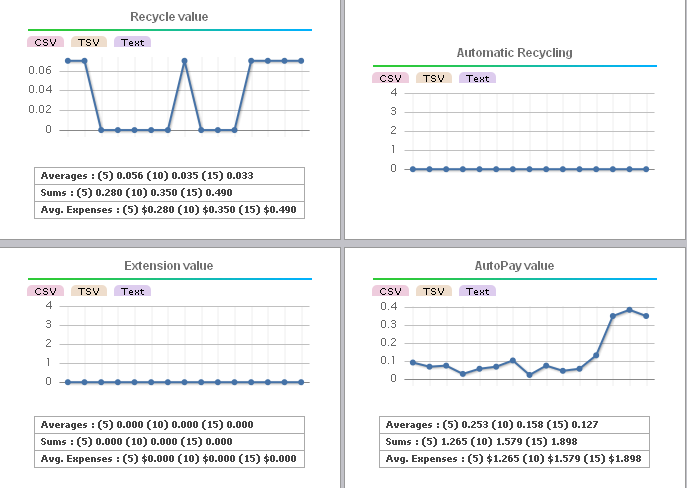The height and width of the screenshot is (488, 687).
Task: Select Recycle value Averages row 0.056
Action: point(170,176)
